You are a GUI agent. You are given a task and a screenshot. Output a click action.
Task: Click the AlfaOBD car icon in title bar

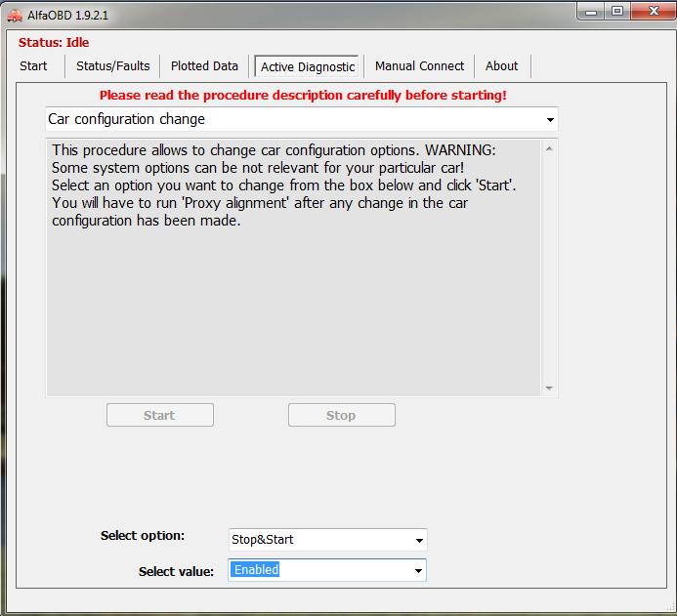[x=15, y=16]
